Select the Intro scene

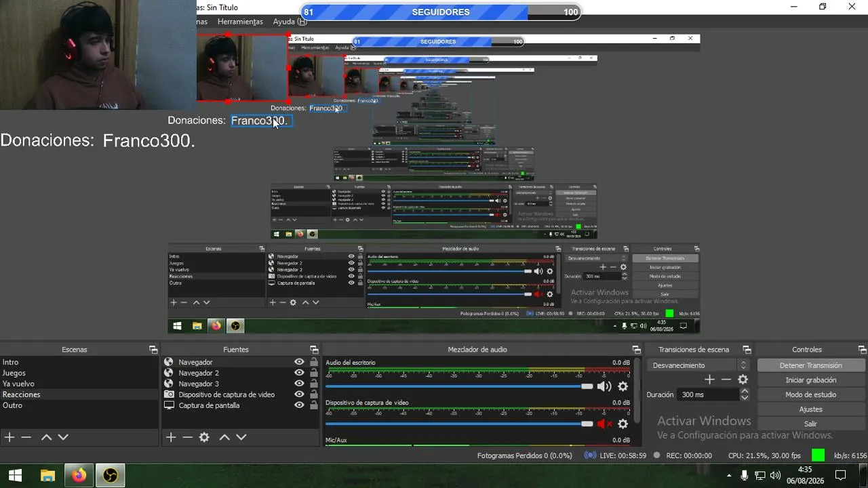(x=79, y=362)
